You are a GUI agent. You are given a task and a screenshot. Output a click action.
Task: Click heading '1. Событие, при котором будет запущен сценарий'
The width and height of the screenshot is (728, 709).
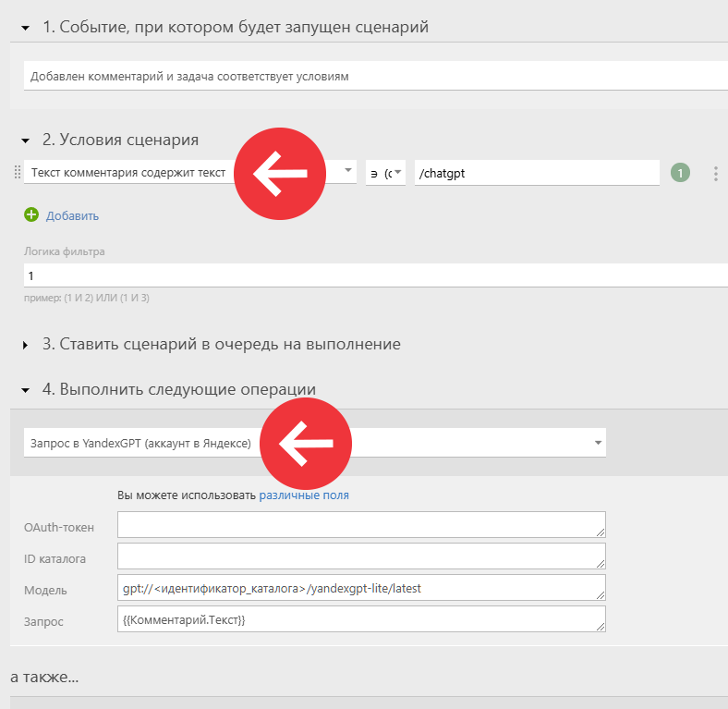point(236,27)
